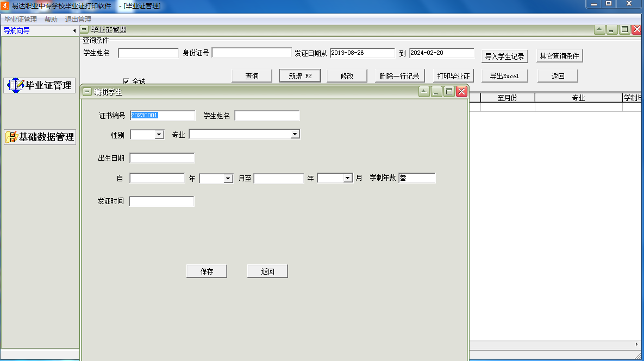The height and width of the screenshot is (361, 644).
Task: Minimize the 编辑学生 dialog
Action: pyautogui.click(x=436, y=92)
